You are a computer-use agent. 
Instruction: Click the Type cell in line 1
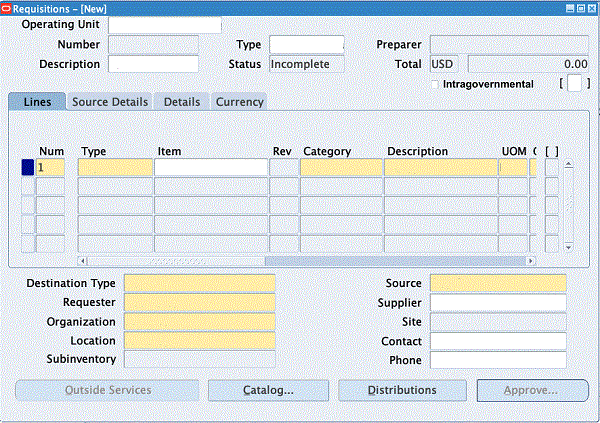tap(115, 167)
